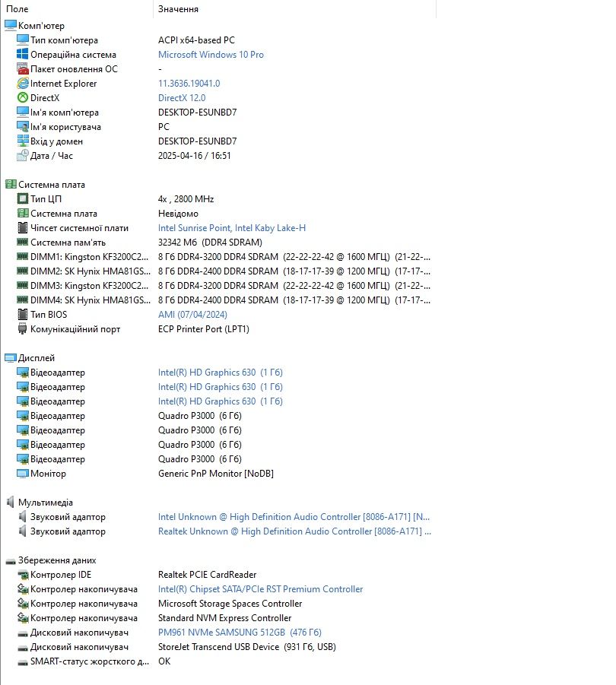Click the Комп'ютер section monitor icon
Screen dimensions: 616x685
11,25
